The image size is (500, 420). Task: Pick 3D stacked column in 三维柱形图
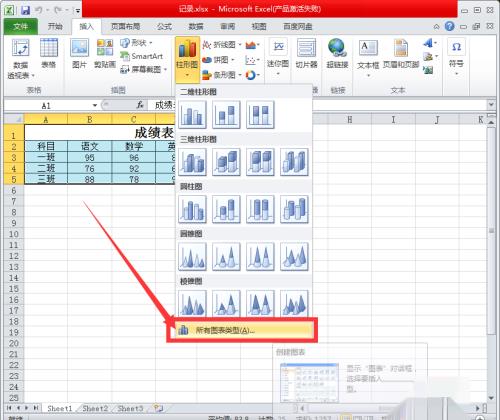pyautogui.click(x=226, y=162)
